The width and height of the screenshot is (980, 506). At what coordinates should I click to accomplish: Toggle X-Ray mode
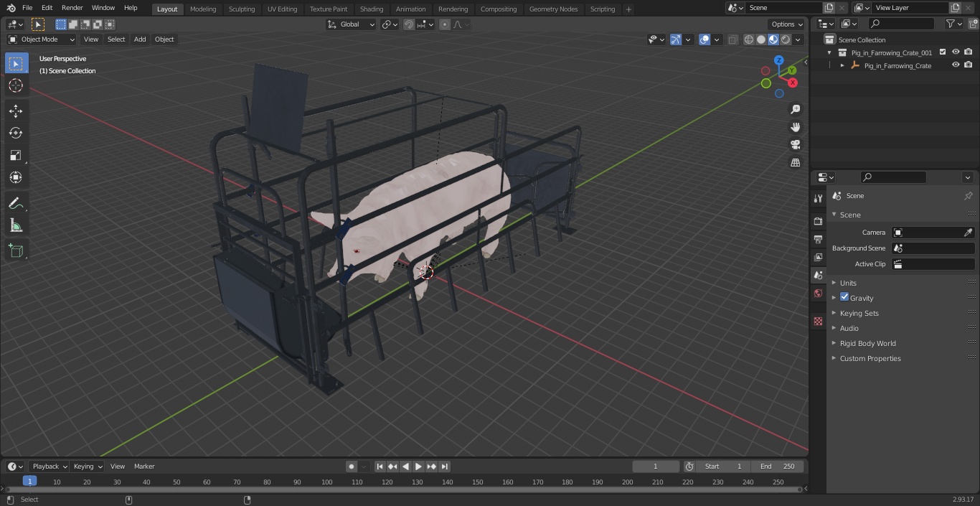pyautogui.click(x=732, y=39)
